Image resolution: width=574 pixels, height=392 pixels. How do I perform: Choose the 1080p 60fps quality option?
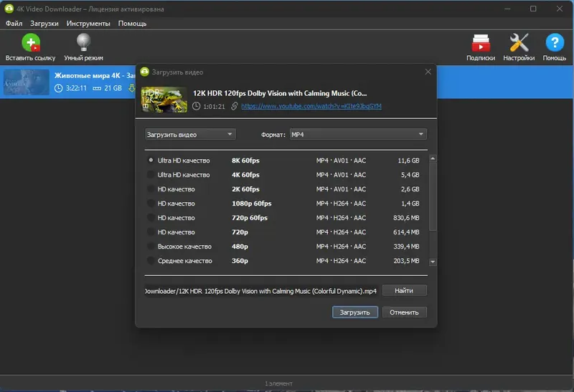tap(151, 203)
